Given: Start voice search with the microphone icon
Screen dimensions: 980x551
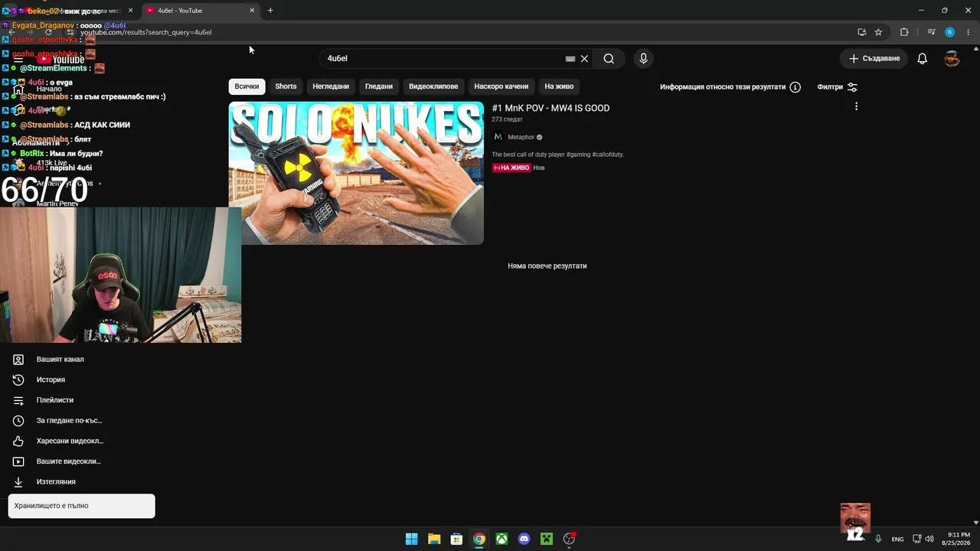Looking at the screenshot, I should [643, 58].
